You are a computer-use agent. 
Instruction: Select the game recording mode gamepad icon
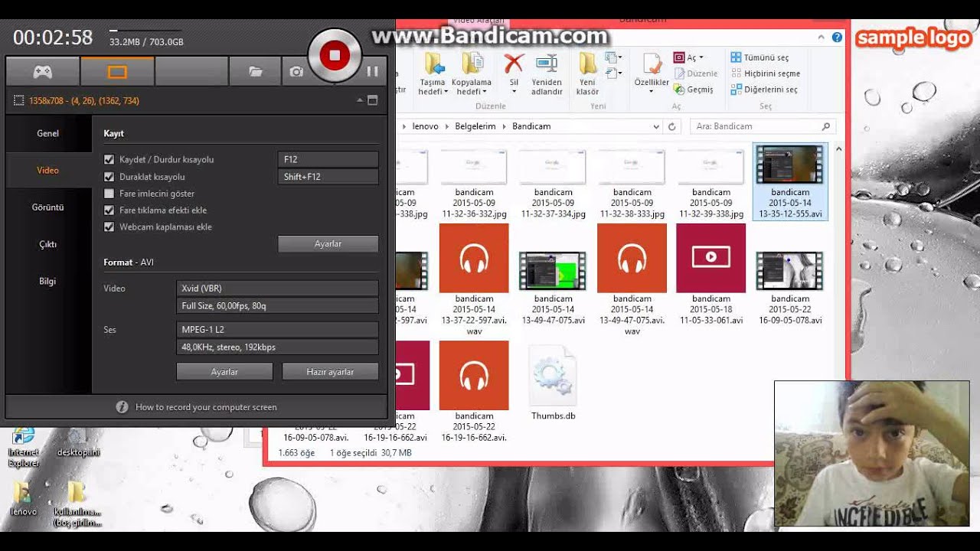pos(42,72)
